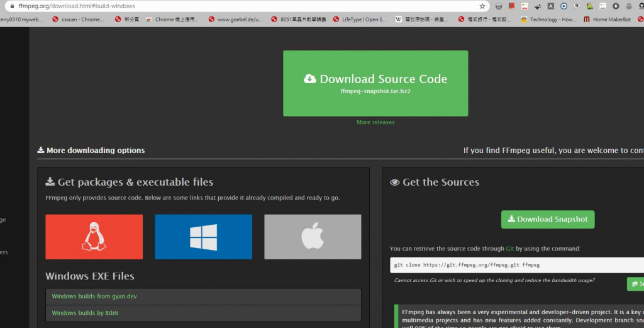Click the bookmark star in address bar
This screenshot has width=644, height=328.
(x=482, y=6)
